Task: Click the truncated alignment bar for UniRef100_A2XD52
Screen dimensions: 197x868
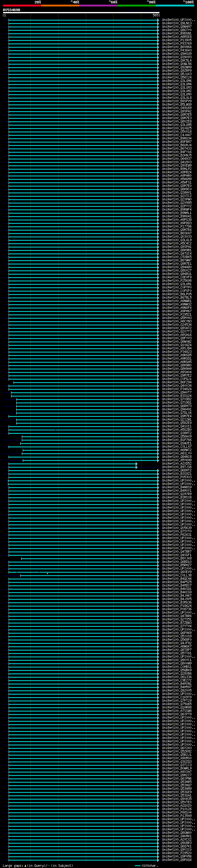Action: (73, 464)
